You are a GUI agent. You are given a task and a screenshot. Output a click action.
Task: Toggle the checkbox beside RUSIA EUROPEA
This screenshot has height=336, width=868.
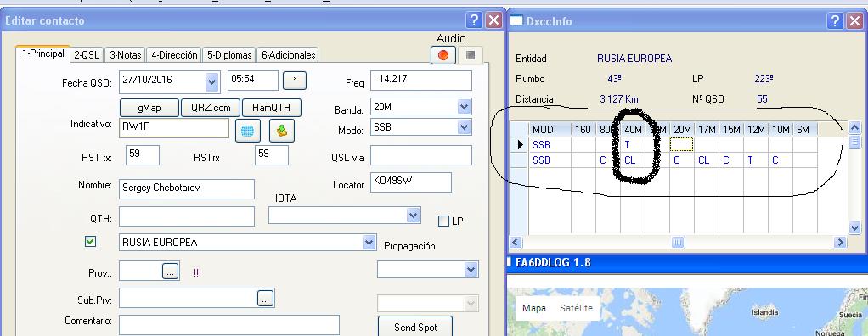click(91, 242)
